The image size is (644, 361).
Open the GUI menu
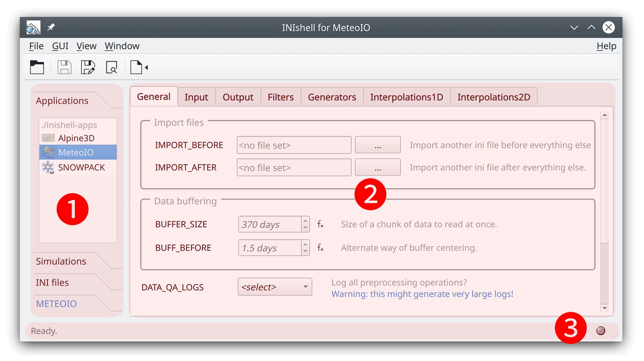[60, 46]
